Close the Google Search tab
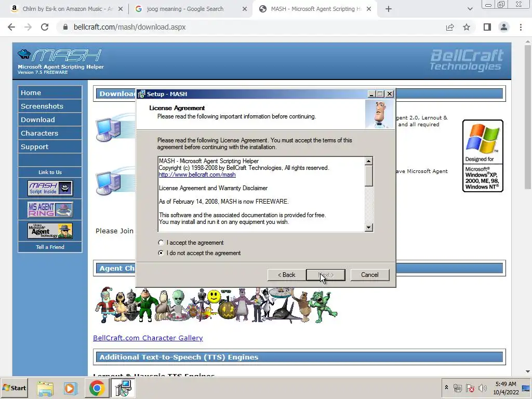 [245, 9]
